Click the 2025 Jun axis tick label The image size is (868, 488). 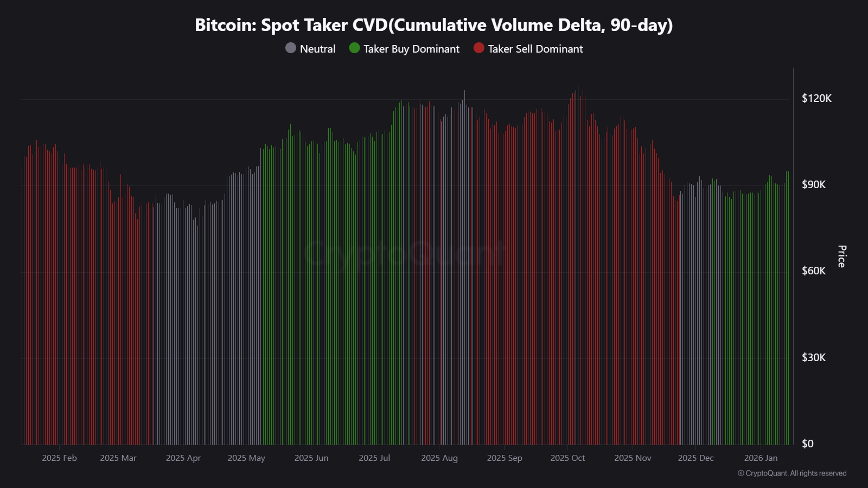point(311,458)
